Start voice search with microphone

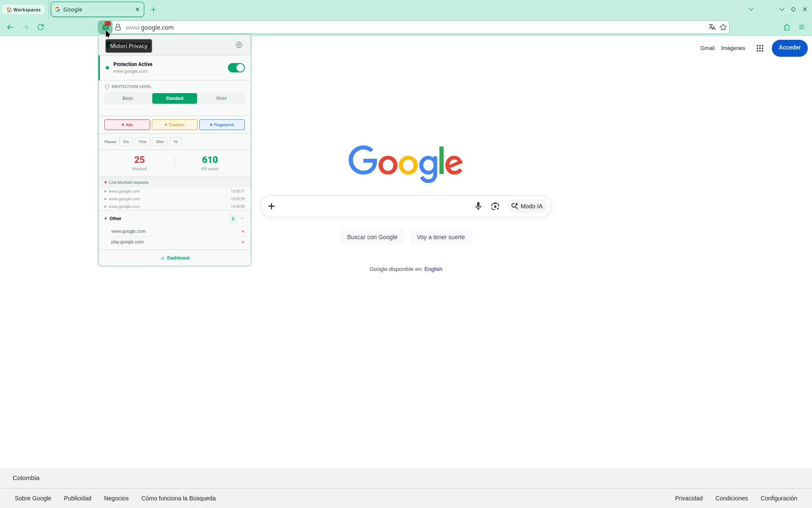pyautogui.click(x=478, y=206)
